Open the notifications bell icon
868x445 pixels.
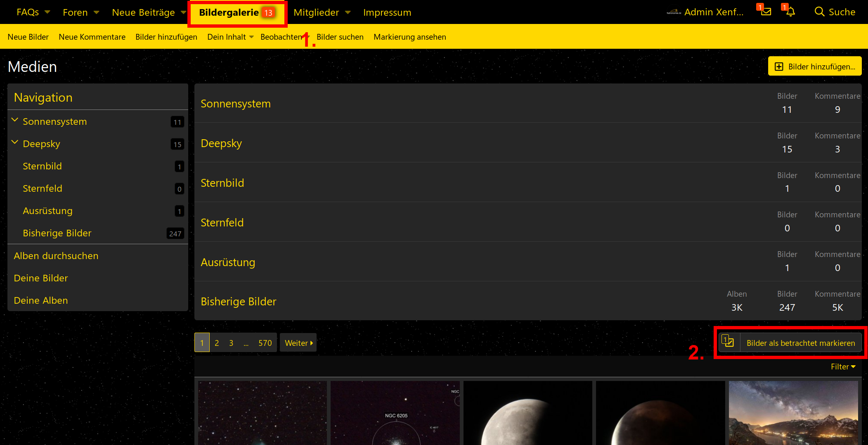790,12
